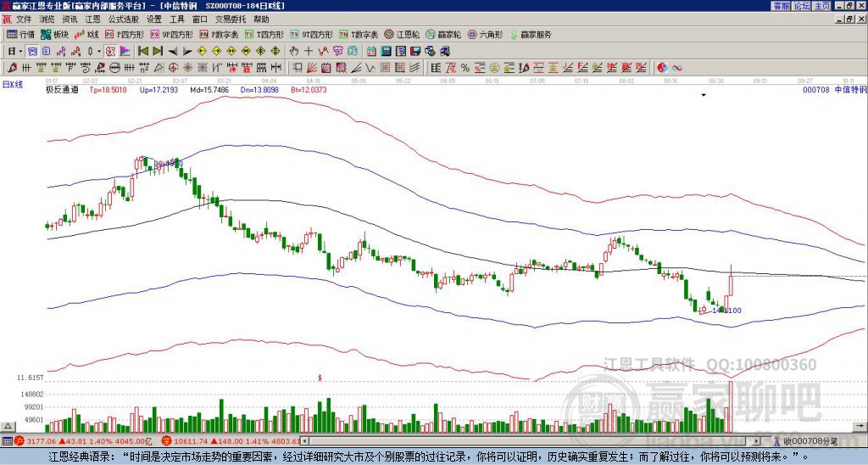Open the calendar icon
Image resolution: width=868 pixels, height=465 pixels.
tap(371, 52)
